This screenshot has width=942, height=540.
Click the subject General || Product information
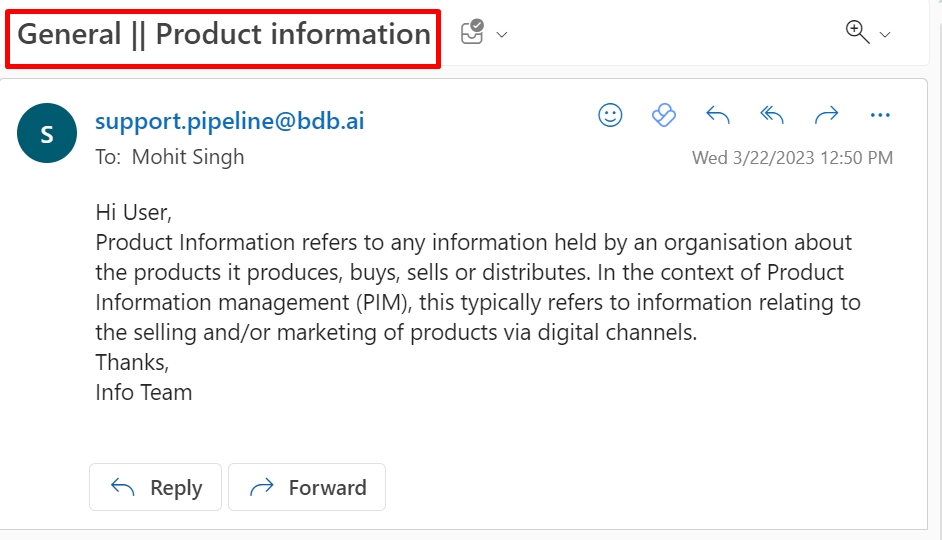(224, 35)
